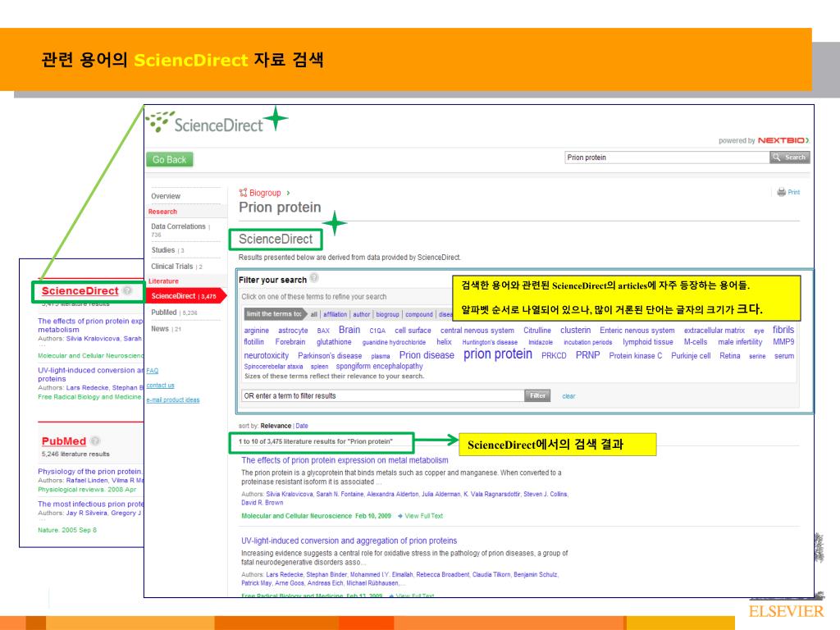Click the 'lymphoid tissue' filter term
This screenshot has height=630, width=840.
pyautogui.click(x=648, y=342)
